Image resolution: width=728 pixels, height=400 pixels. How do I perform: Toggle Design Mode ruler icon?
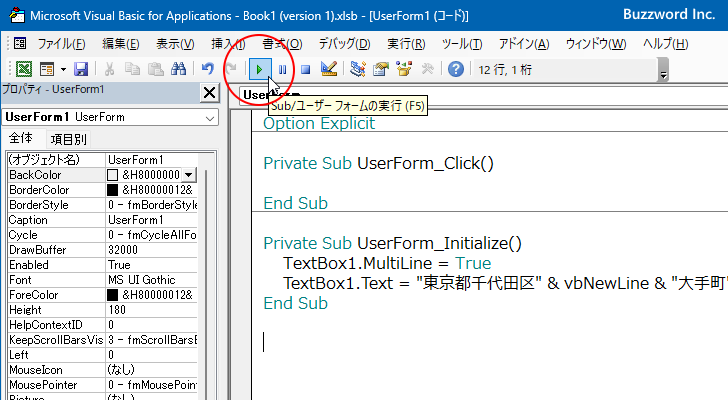pos(329,69)
